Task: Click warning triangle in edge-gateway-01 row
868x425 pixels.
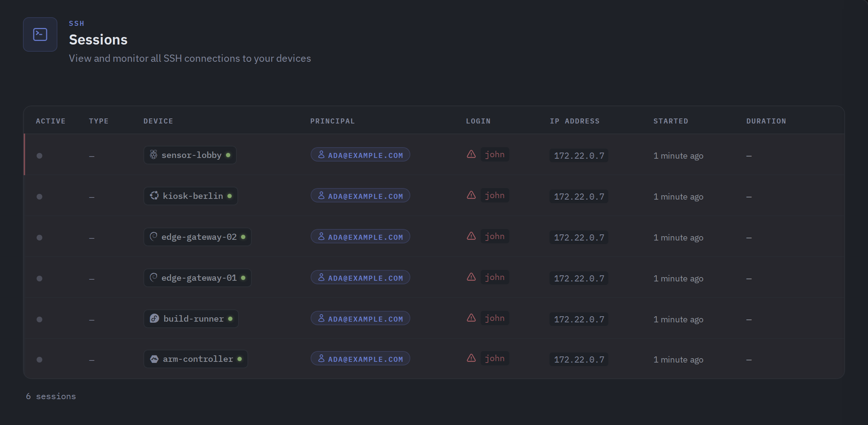Action: pos(471,277)
